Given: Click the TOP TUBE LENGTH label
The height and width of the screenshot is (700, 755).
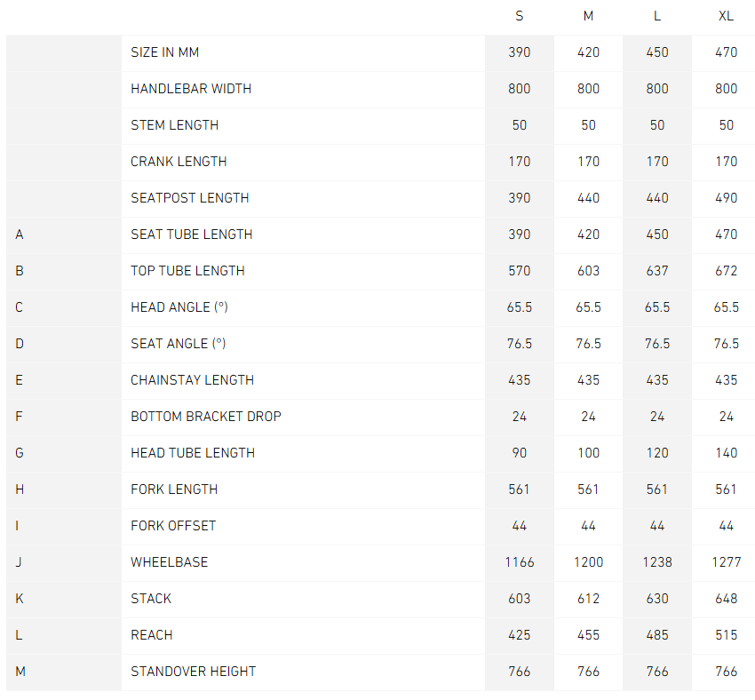Looking at the screenshot, I should click(187, 271).
